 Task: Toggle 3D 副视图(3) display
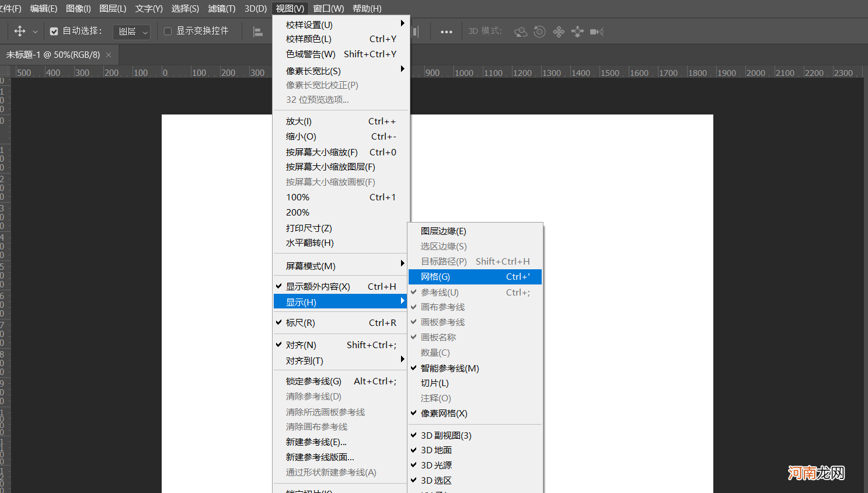(475, 436)
